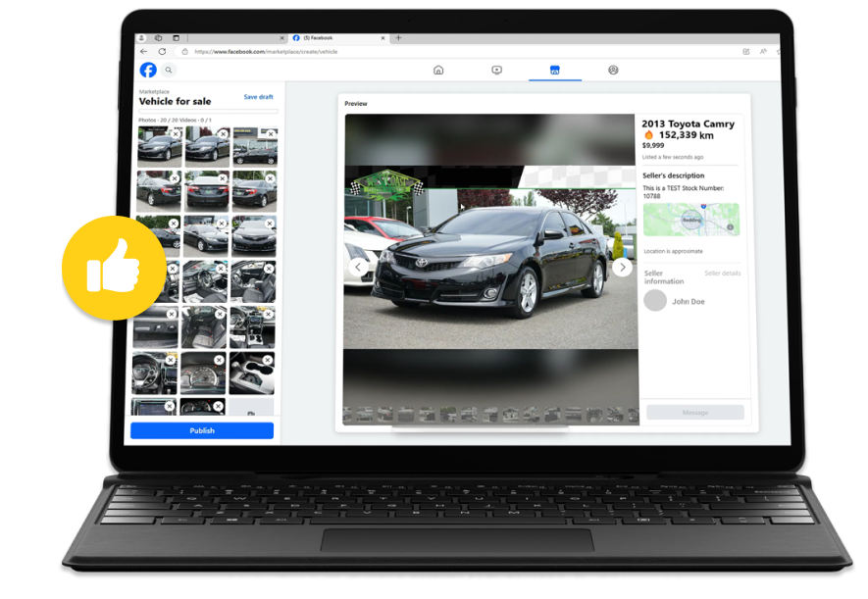
Task: Click the Redding location map preview
Action: click(691, 220)
